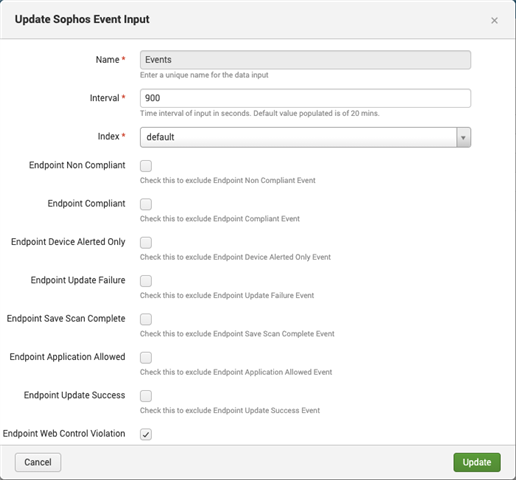Uncheck the Endpoint Web Control Violation checkbox
This screenshot has height=480, width=516.
(146, 434)
